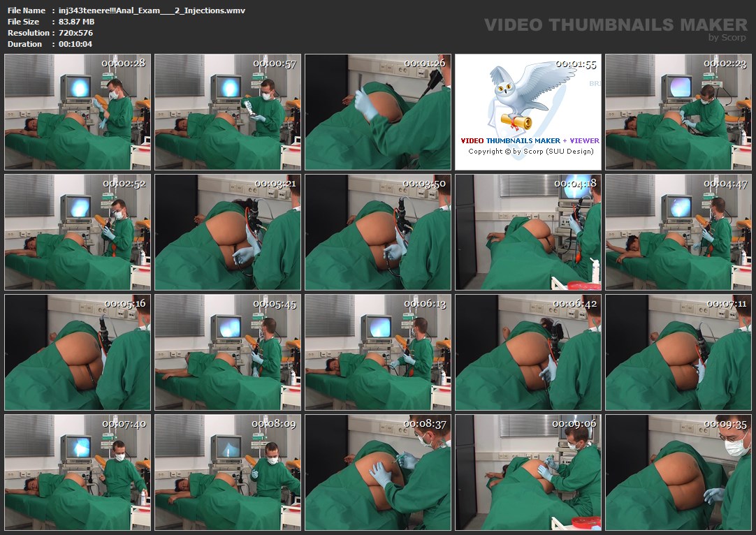Click the file size value 83.87 MB

coord(77,22)
